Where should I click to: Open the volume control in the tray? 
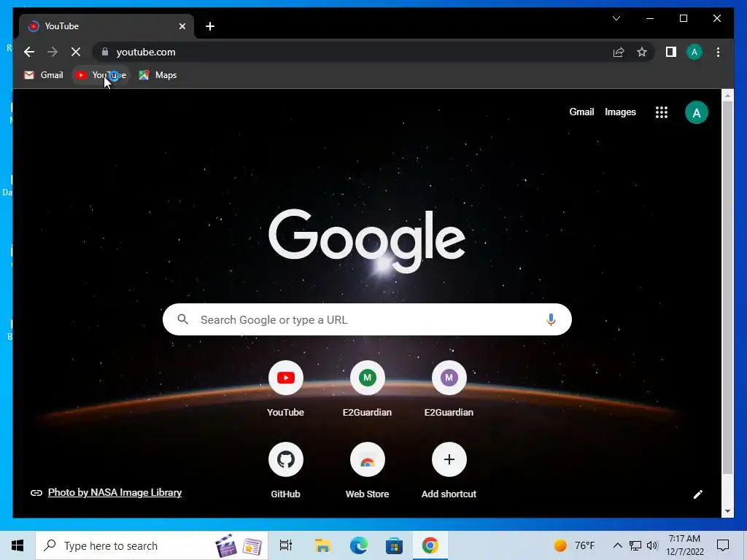[x=652, y=545]
